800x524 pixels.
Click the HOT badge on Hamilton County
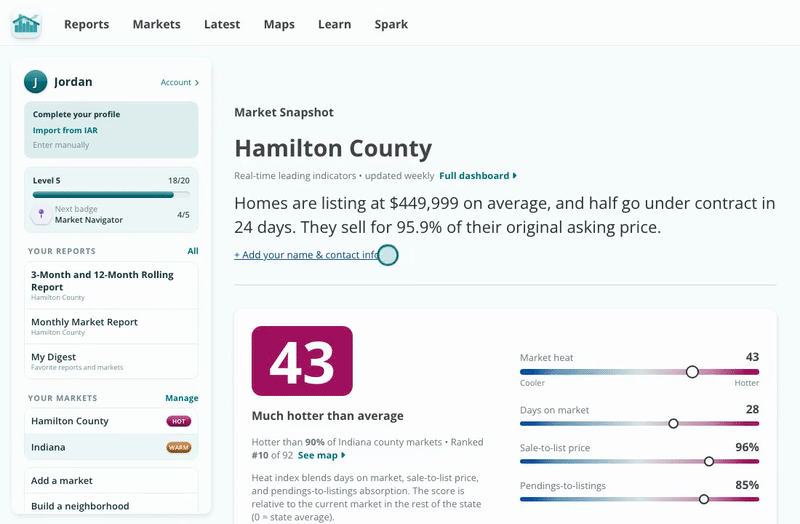point(179,421)
